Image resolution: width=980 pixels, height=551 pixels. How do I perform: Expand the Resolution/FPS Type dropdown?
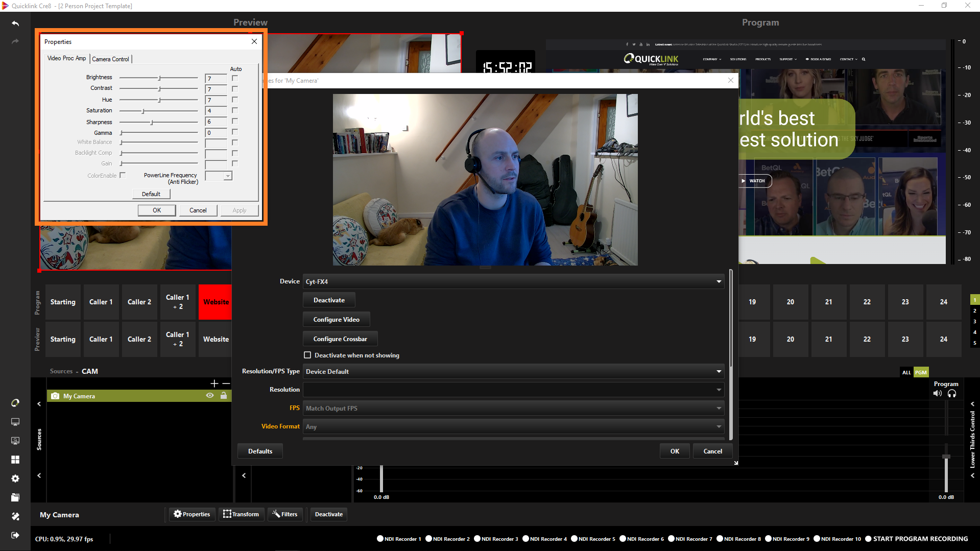[x=513, y=371]
